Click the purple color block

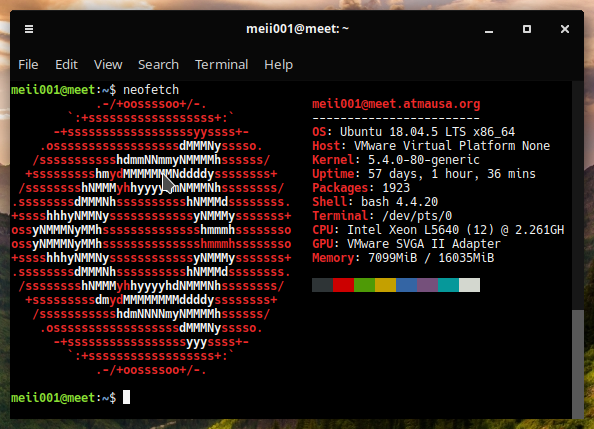click(427, 285)
